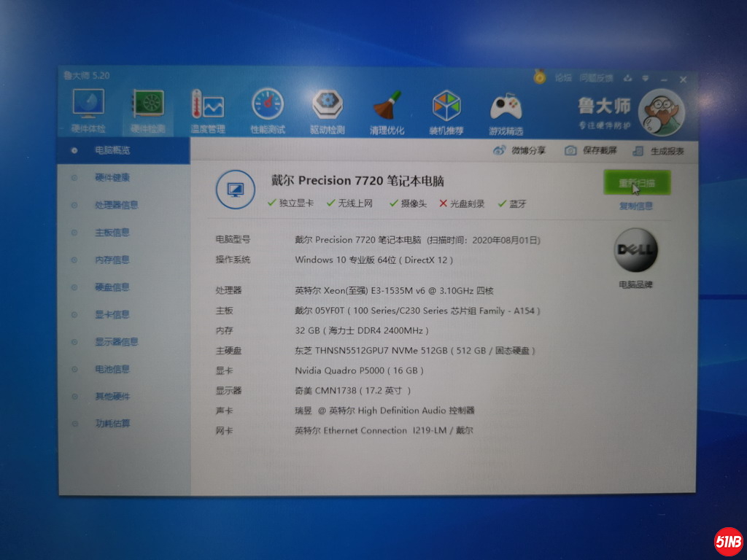Click the Ethernet Connection I219-LM value
747x560 pixels.
tap(384, 430)
